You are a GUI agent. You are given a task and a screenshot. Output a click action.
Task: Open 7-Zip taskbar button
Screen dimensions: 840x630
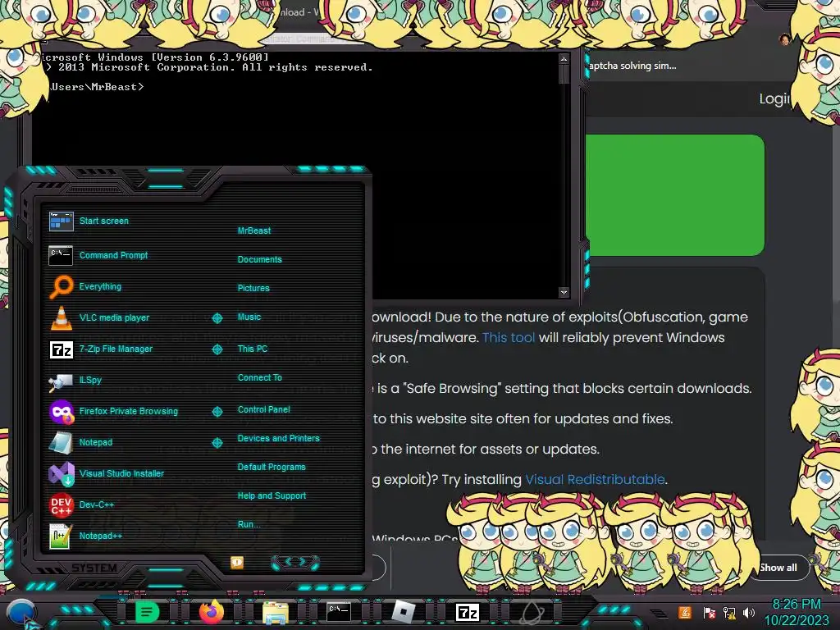(467, 612)
